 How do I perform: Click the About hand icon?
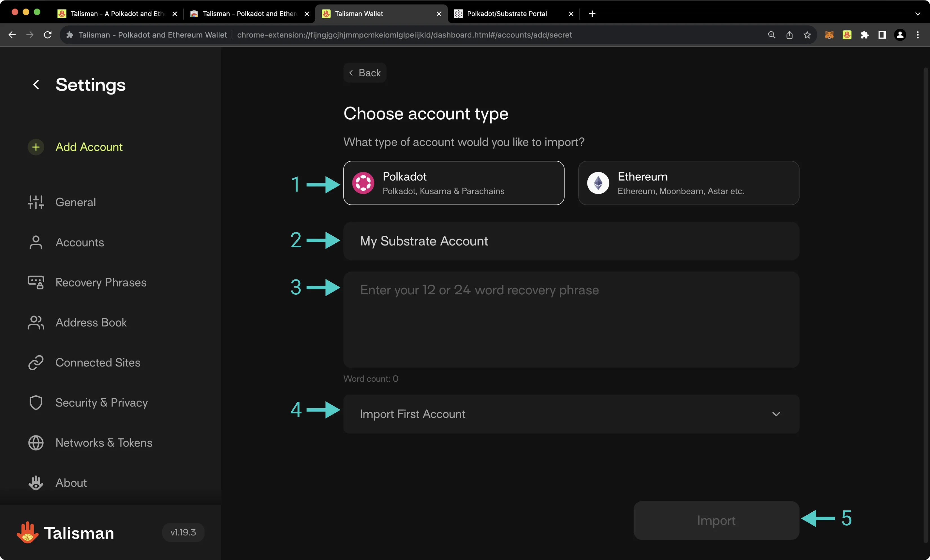click(36, 483)
